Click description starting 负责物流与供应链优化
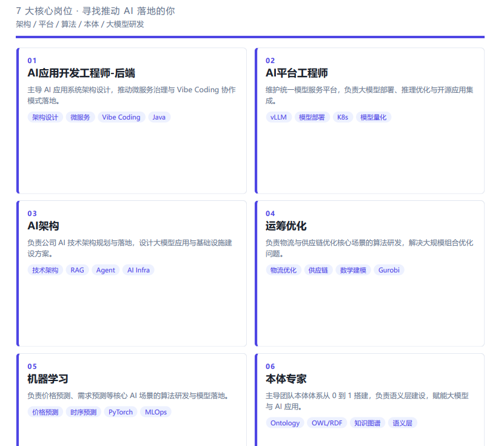Screen dimensions: 504x446 (369, 248)
